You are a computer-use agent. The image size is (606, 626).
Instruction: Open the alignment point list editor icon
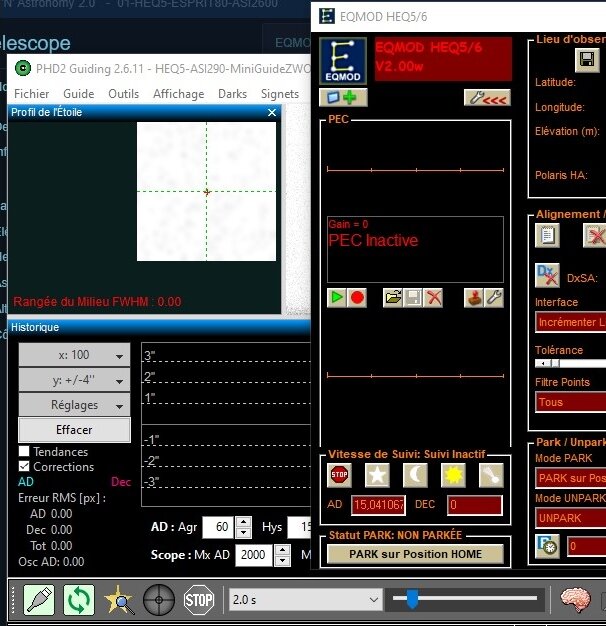(x=547, y=235)
